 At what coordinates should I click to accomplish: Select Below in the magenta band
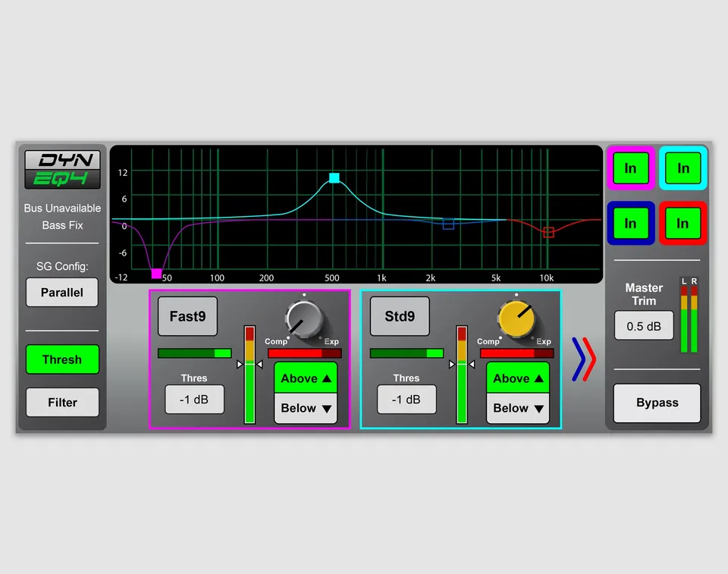pos(306,408)
